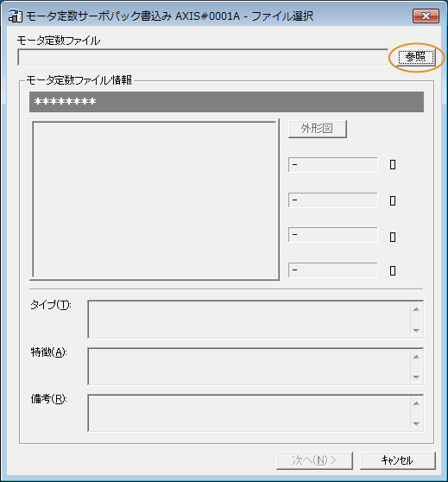448x482 pixels.
Task: Click the 参照 browse button
Action: pos(416,57)
